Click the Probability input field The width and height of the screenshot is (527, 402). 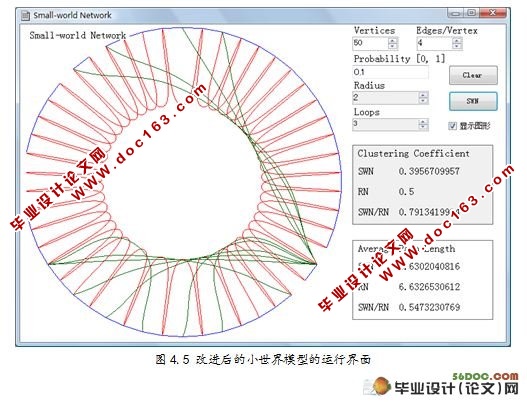click(x=391, y=72)
